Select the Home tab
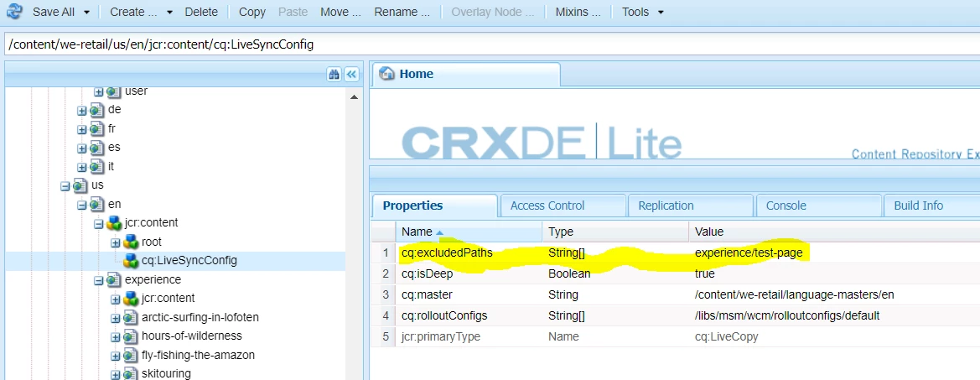 pos(466,75)
